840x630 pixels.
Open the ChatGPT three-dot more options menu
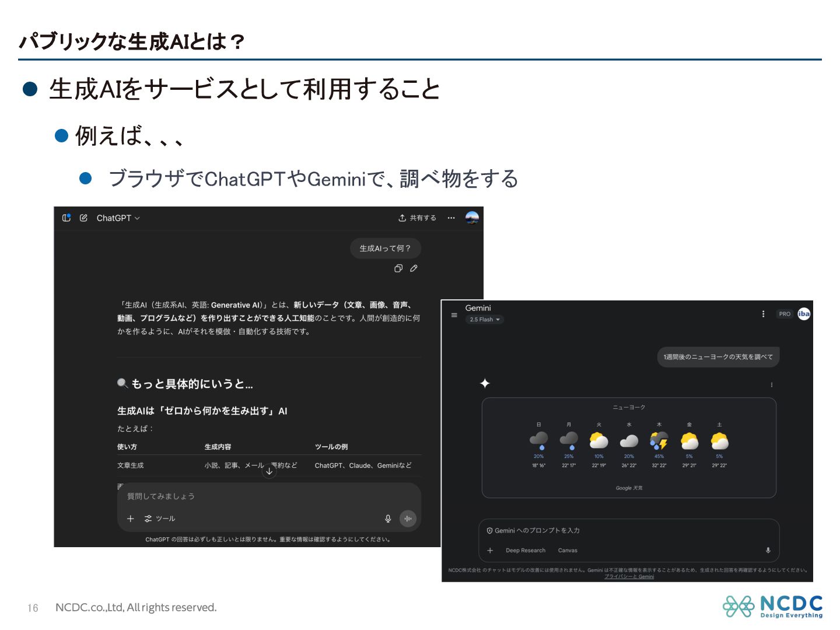coord(451,218)
